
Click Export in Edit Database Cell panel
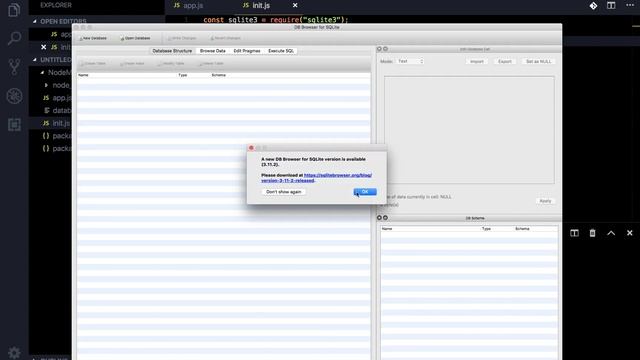tap(504, 61)
